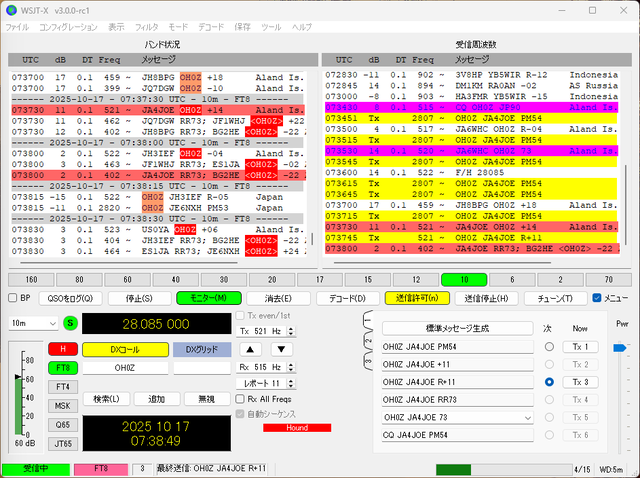Open the モード menu

click(x=178, y=27)
